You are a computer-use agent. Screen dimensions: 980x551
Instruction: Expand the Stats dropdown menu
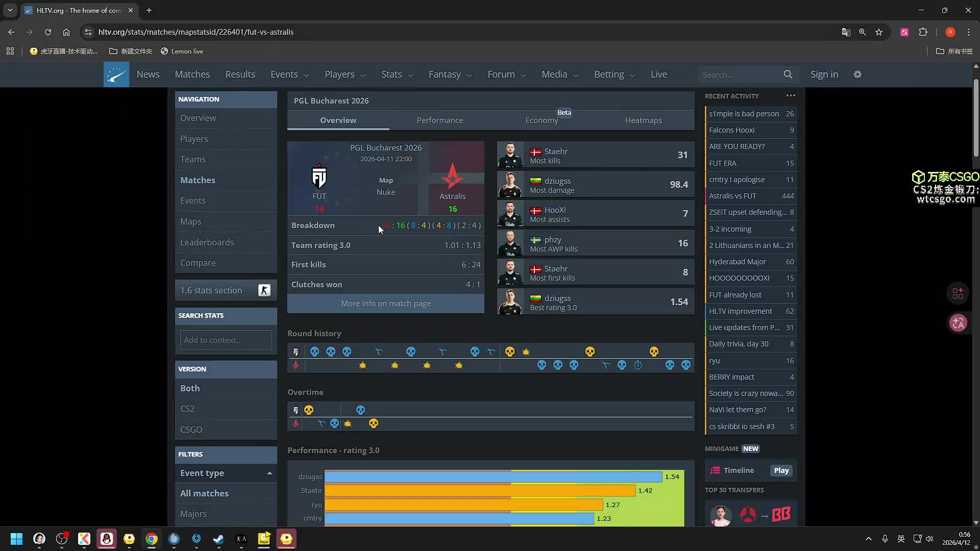(x=397, y=74)
